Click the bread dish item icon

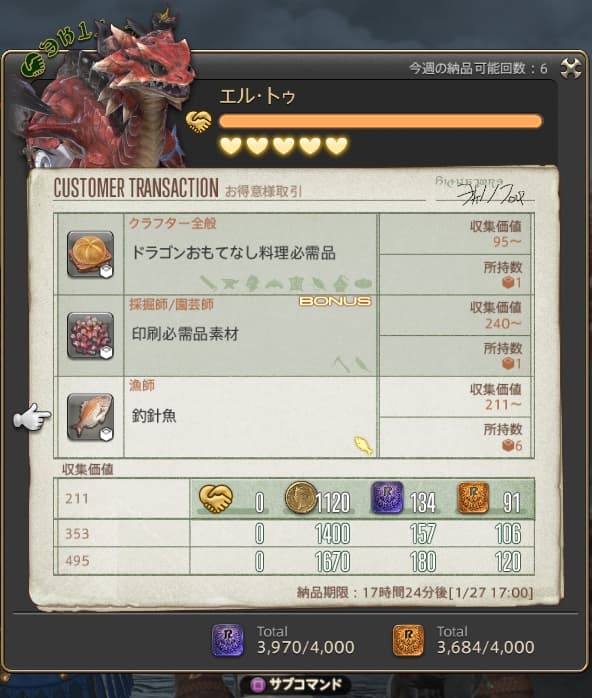(91, 255)
